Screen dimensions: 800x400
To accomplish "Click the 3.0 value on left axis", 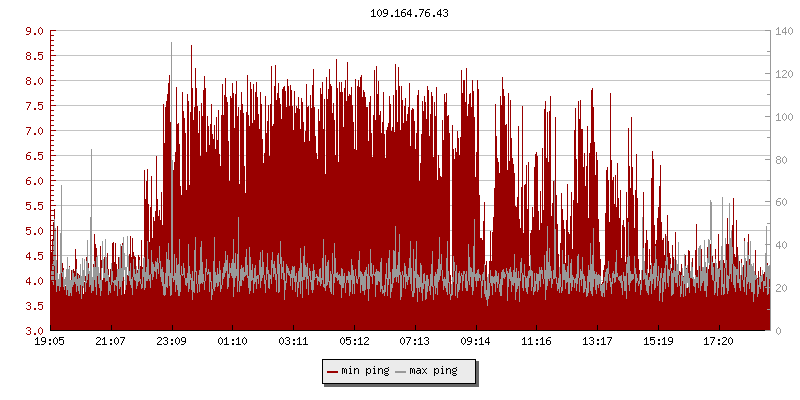I will pos(34,331).
